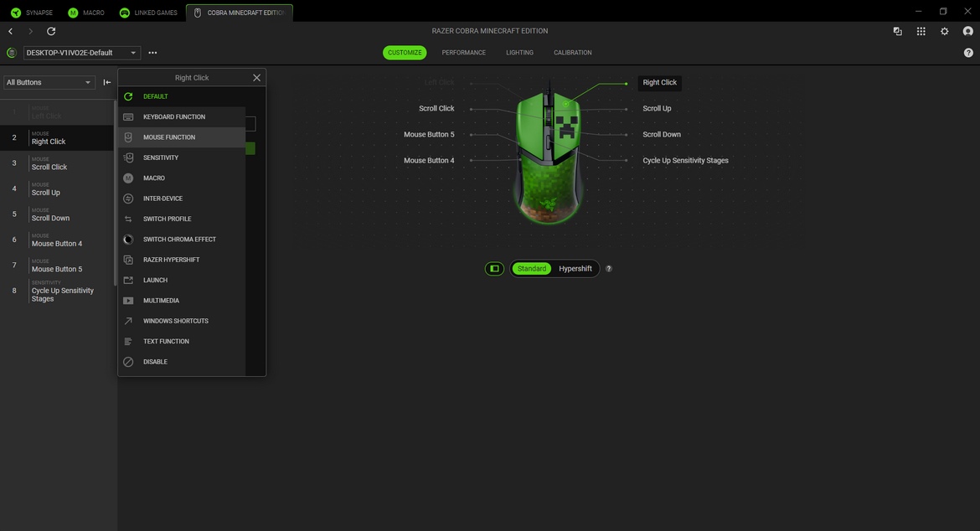The image size is (980, 531).
Task: Click the devices window icon top right
Action: click(x=898, y=31)
